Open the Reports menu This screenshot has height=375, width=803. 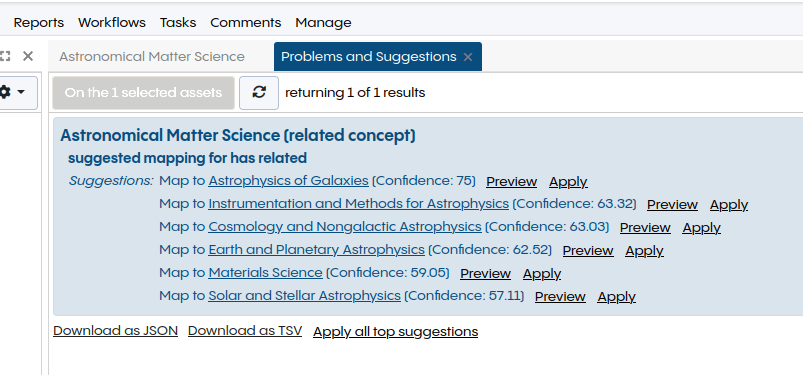tap(38, 23)
